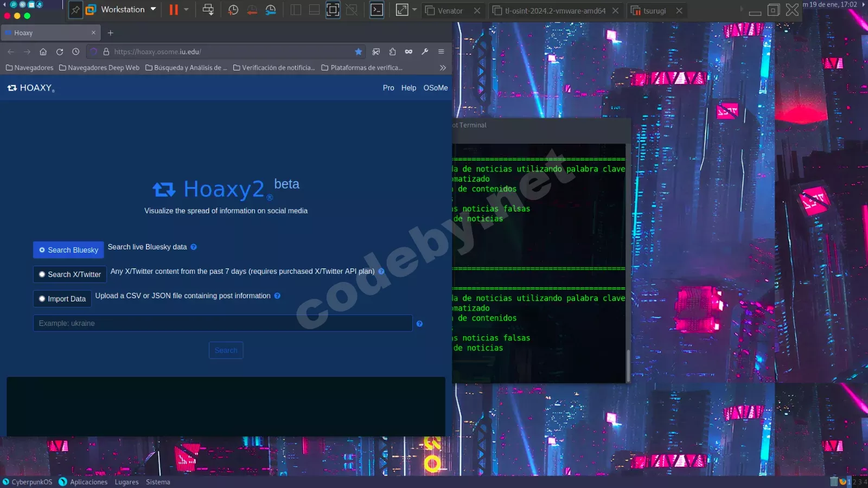Click the help icon beside CSV or JSON upload text
The image size is (868, 488).
277,296
